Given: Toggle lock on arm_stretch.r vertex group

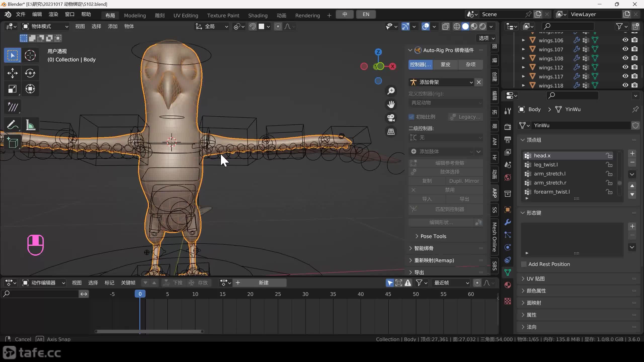Looking at the screenshot, I should point(609,183).
